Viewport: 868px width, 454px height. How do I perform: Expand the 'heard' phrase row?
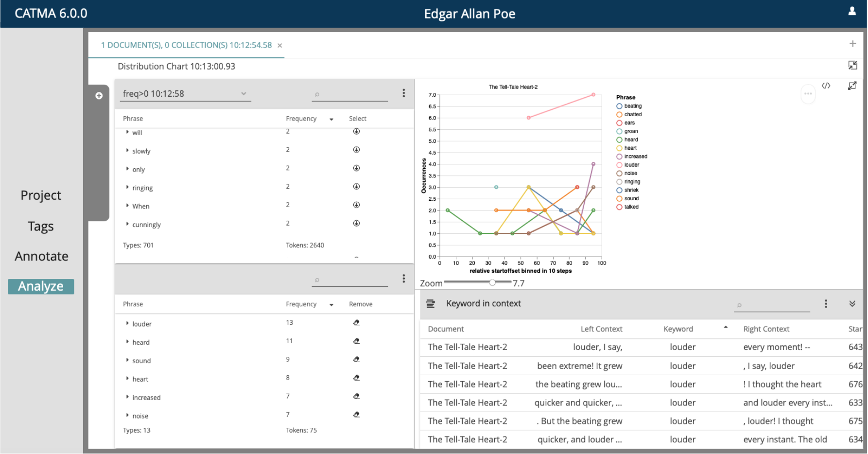(x=127, y=342)
